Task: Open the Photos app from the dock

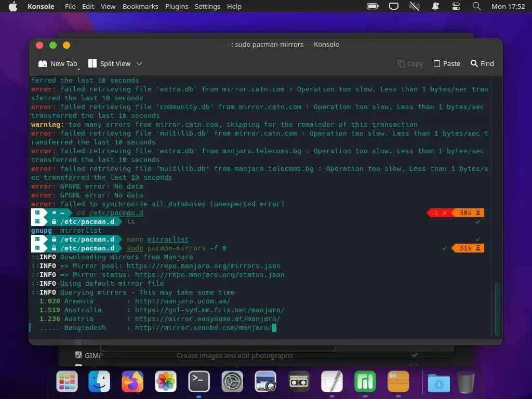Action: tap(166, 381)
